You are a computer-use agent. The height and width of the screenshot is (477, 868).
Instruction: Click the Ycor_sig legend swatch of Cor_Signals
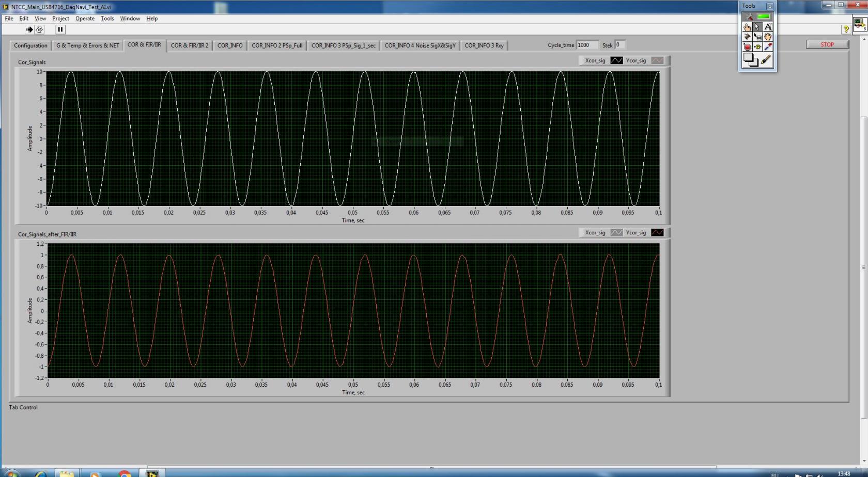pyautogui.click(x=657, y=60)
